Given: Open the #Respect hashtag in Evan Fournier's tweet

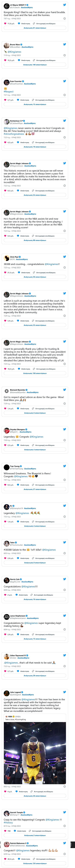Looking at the screenshot, I should tap(9, 91).
